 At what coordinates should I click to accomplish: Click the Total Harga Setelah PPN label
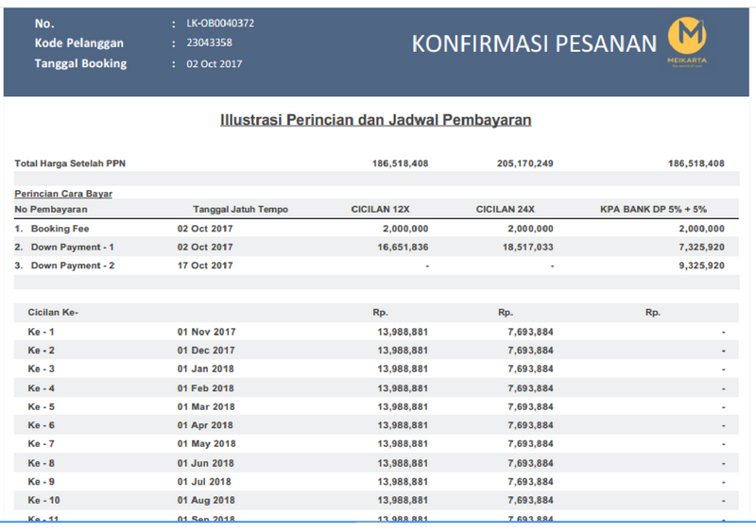point(70,163)
